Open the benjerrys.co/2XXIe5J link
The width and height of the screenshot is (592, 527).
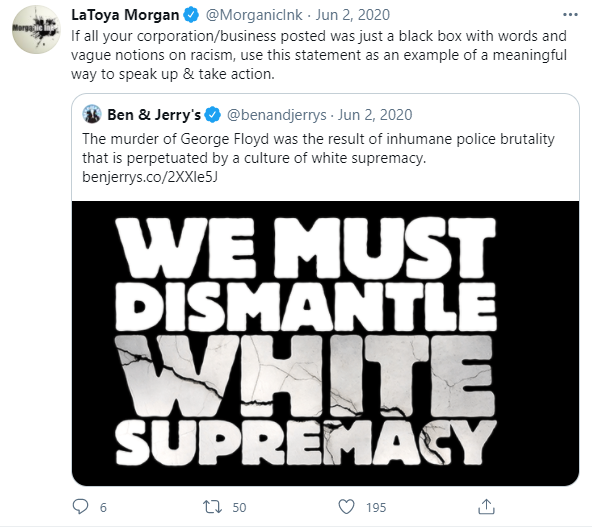pos(150,177)
